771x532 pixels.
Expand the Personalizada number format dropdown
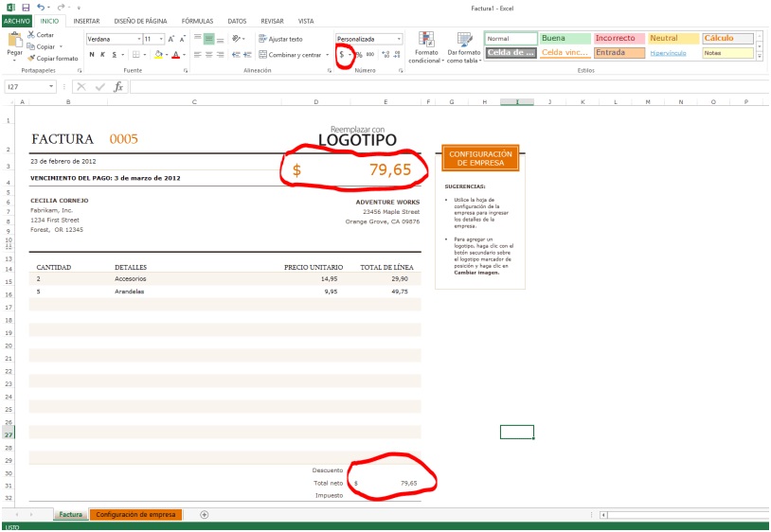click(399, 39)
